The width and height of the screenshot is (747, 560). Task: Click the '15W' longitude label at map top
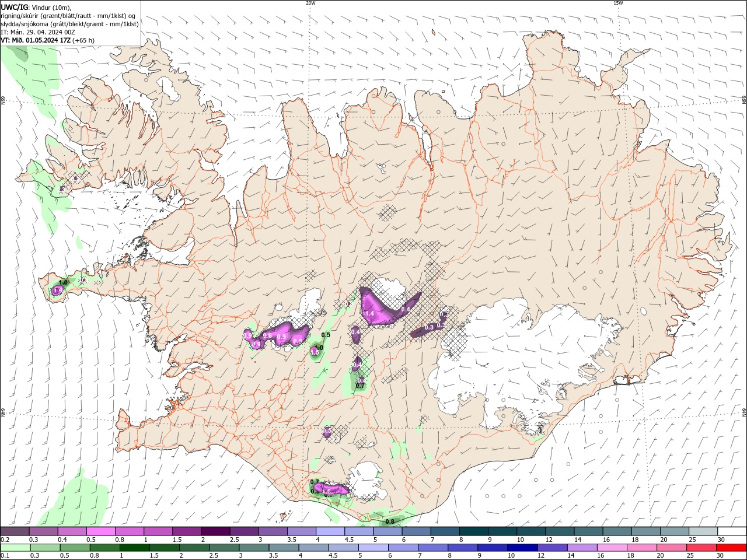(618, 3)
